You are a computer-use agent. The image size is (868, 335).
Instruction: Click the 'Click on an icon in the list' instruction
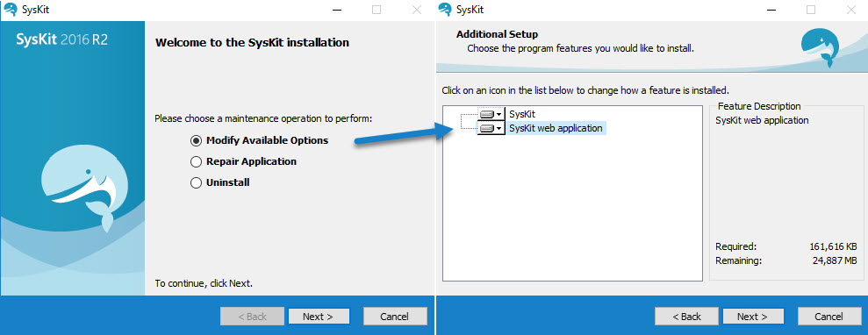[x=585, y=89]
